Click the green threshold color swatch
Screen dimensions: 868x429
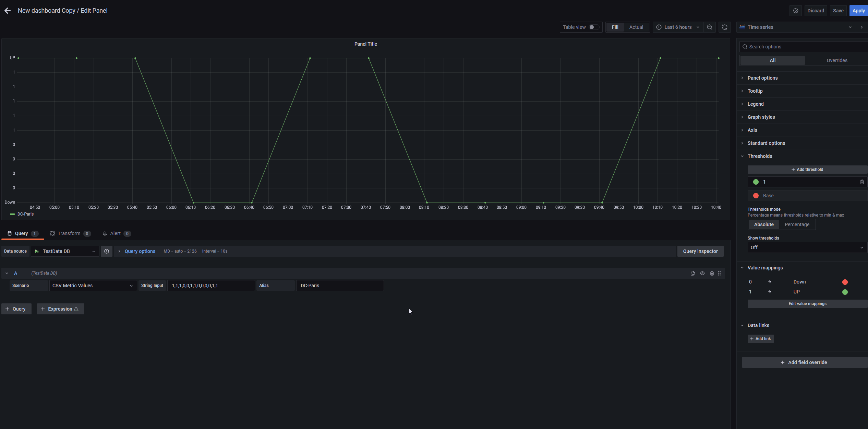click(756, 182)
